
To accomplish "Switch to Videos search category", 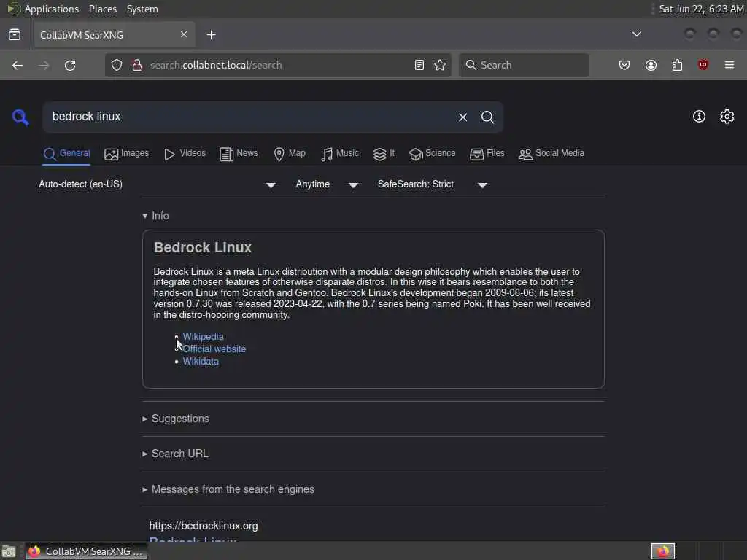I will pyautogui.click(x=185, y=154).
